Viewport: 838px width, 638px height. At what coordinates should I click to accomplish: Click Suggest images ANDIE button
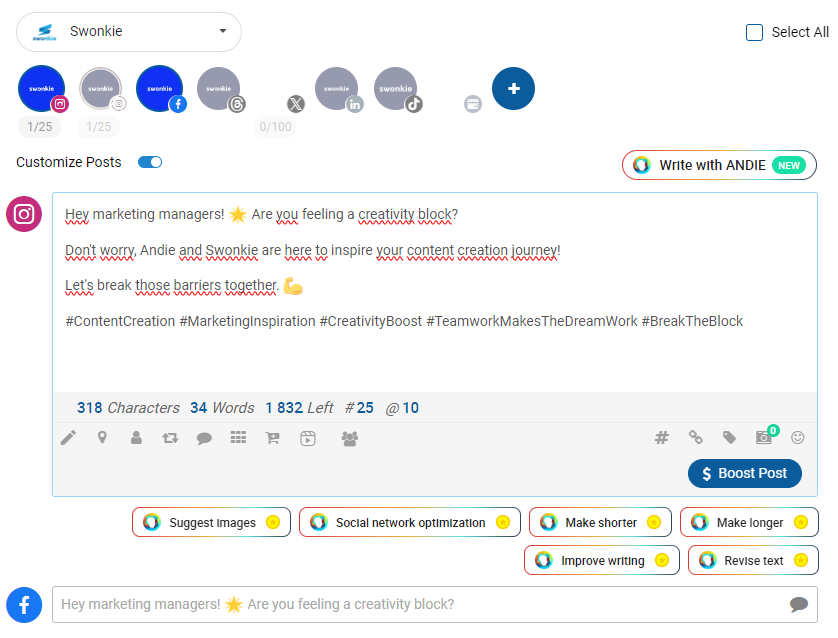click(212, 522)
